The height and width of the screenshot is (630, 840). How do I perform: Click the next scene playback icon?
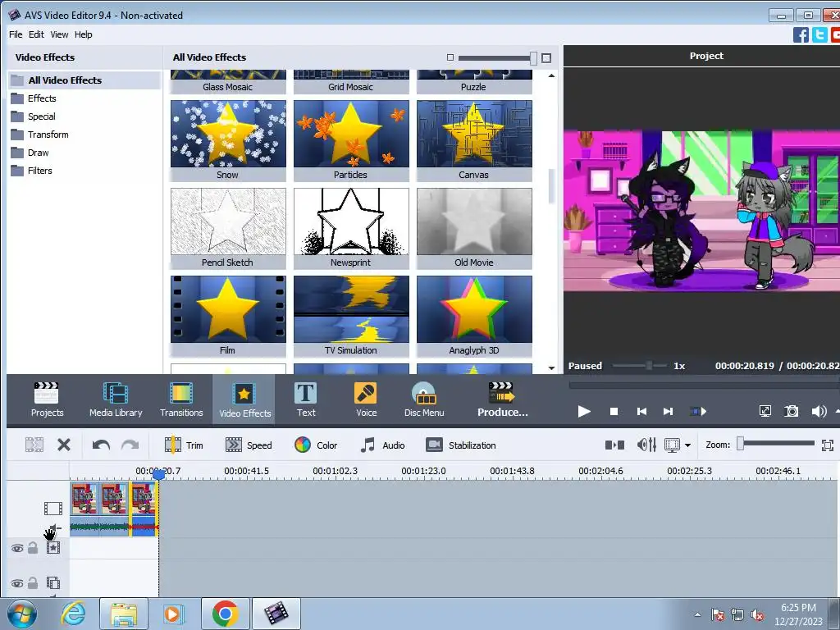point(698,412)
